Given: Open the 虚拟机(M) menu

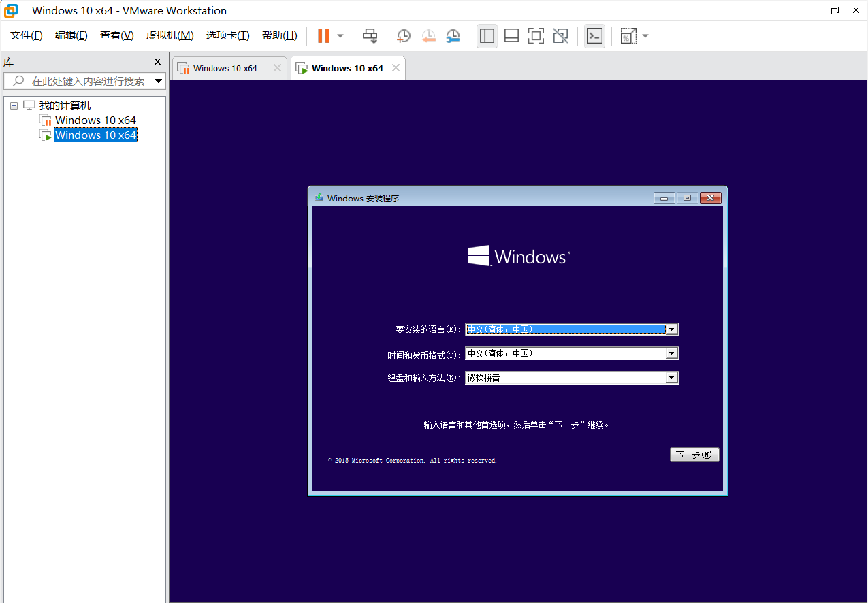Looking at the screenshot, I should click(170, 35).
